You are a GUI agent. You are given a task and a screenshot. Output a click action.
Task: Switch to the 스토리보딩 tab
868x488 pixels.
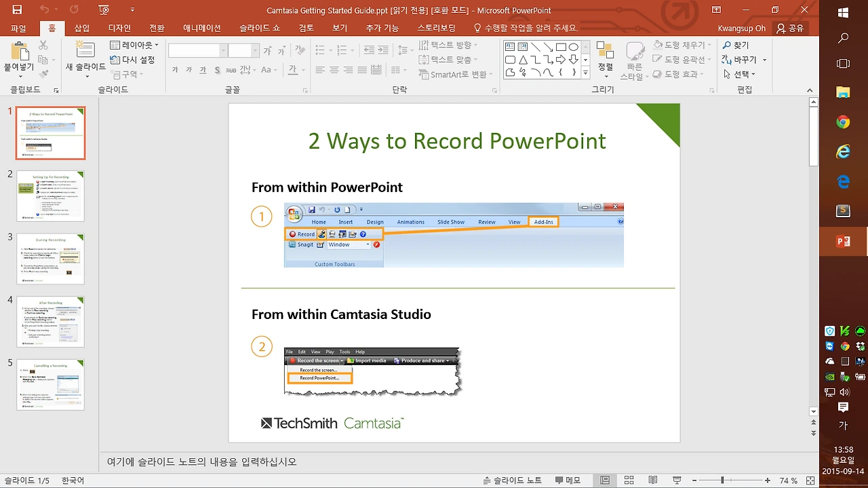click(x=437, y=28)
